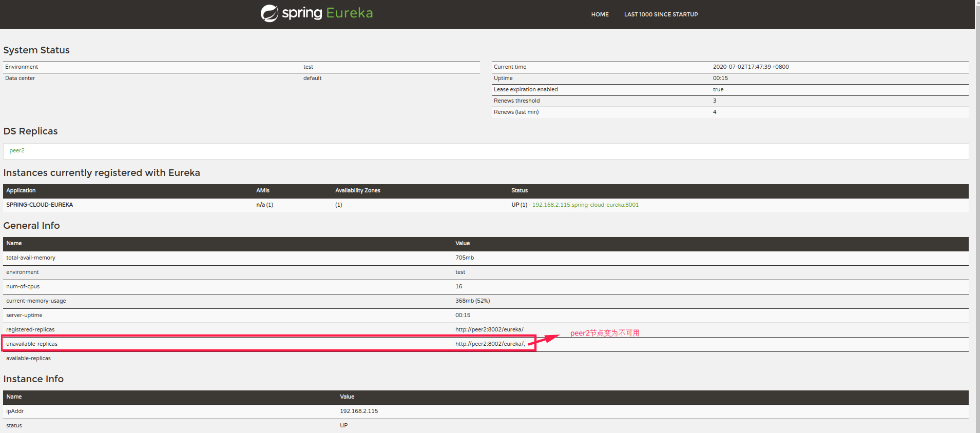Select the Current time value 2020-07-02T17:47:39 +0800
Viewport: 980px width, 433px height.
click(x=751, y=67)
